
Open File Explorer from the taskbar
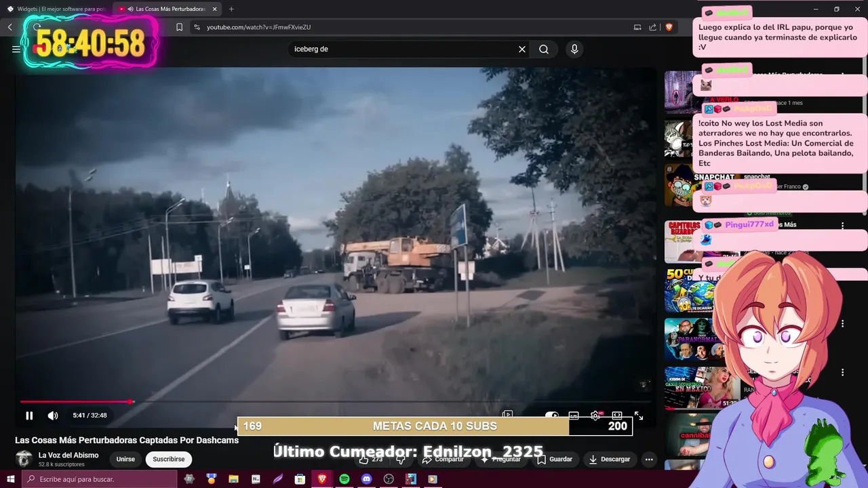[x=233, y=479]
